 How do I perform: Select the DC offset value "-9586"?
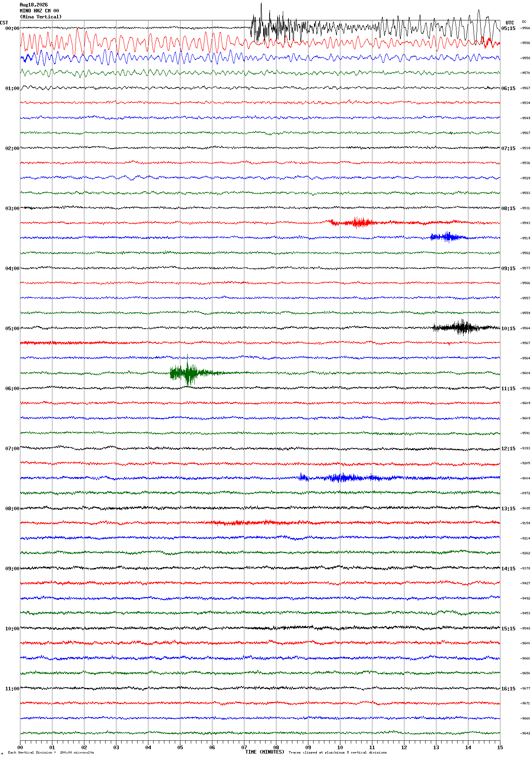coord(525,43)
